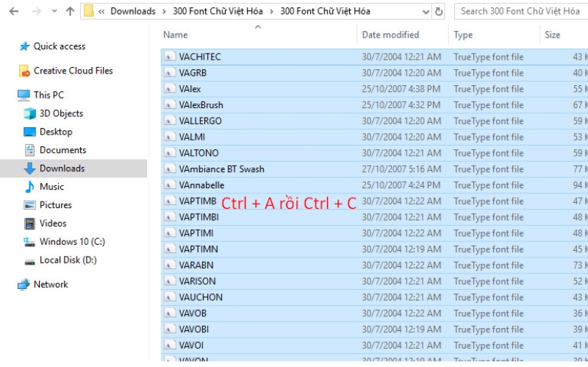Select the VALTONO font file

(x=198, y=153)
